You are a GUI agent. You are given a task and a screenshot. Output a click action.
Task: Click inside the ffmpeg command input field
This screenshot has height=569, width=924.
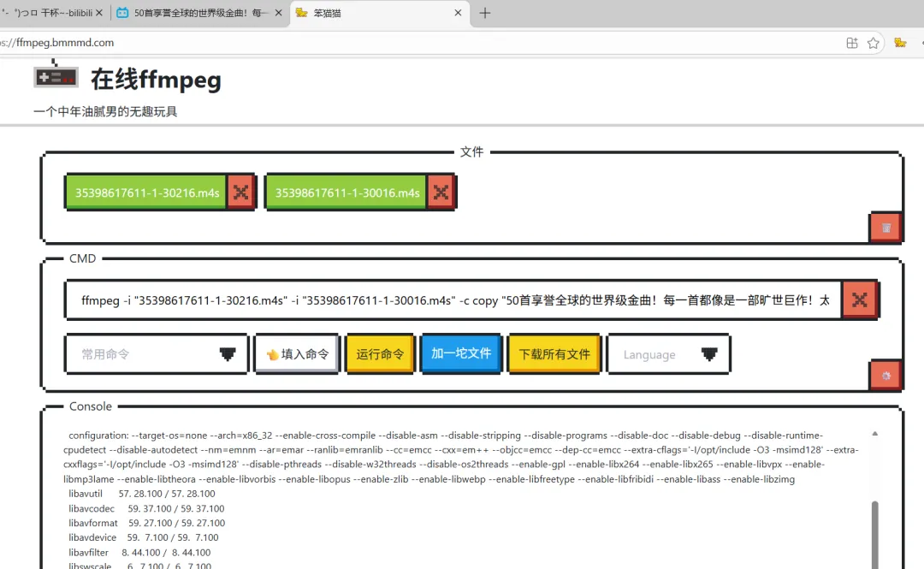(453, 300)
